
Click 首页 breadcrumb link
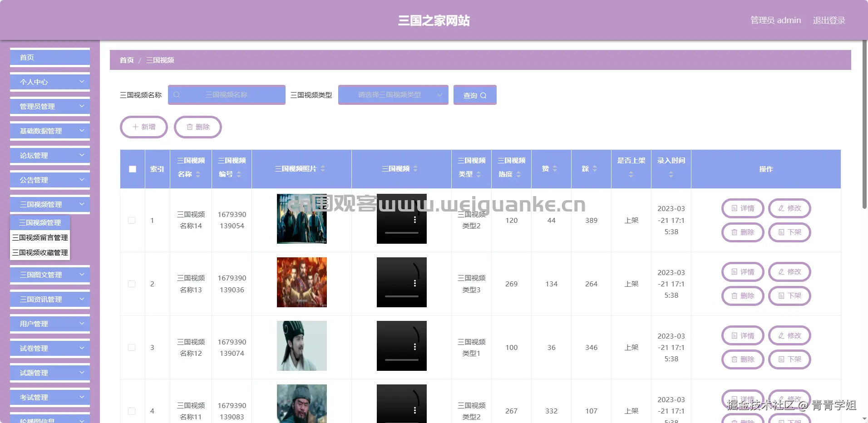pos(127,60)
